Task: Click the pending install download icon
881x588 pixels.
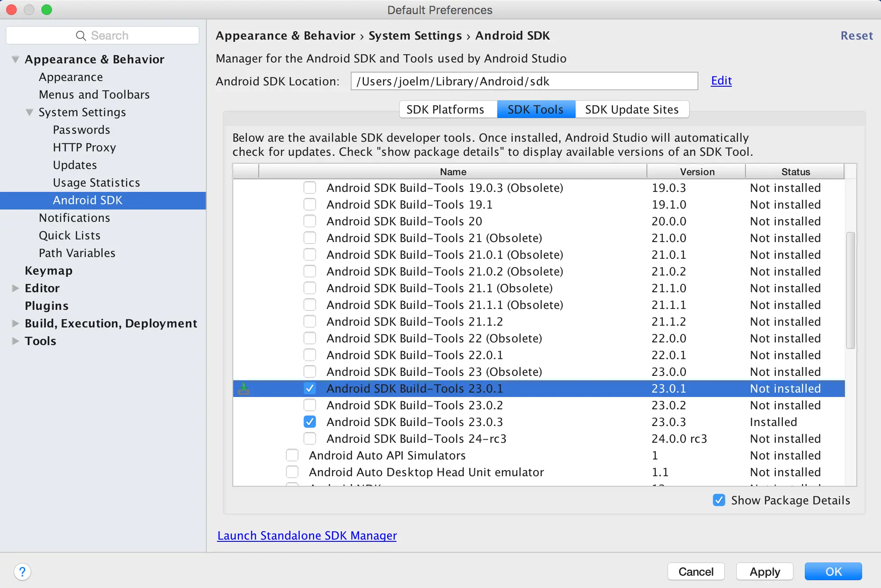Action: (244, 389)
